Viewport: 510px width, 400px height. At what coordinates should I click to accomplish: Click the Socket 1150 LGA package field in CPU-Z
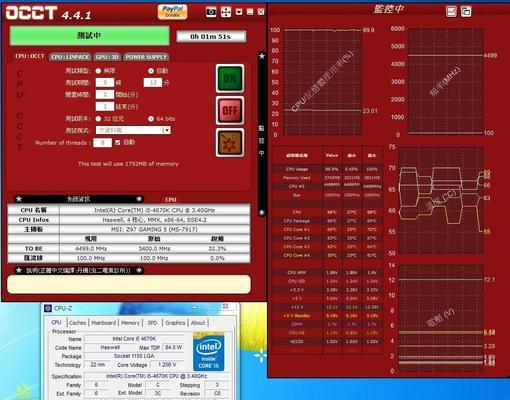pos(134,356)
